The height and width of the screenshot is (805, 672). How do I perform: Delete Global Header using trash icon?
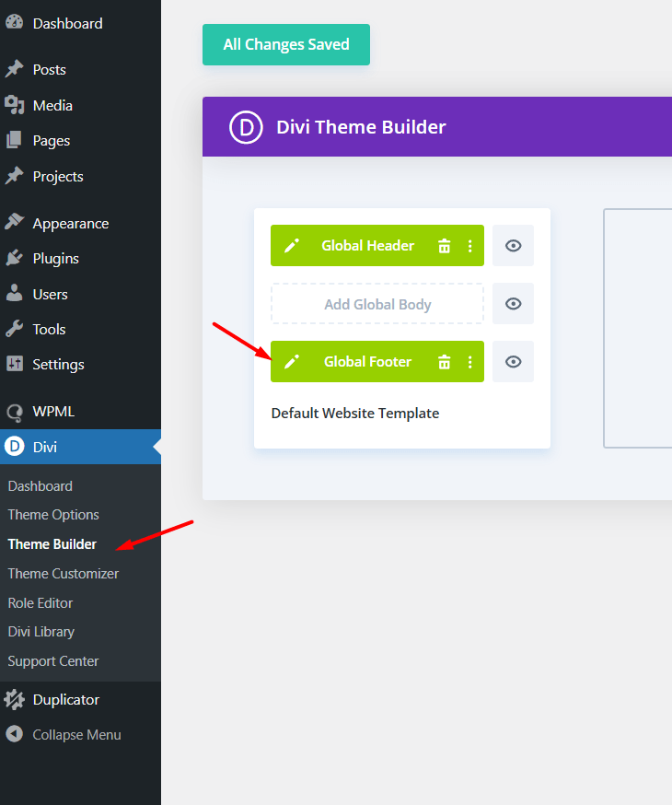coord(445,246)
